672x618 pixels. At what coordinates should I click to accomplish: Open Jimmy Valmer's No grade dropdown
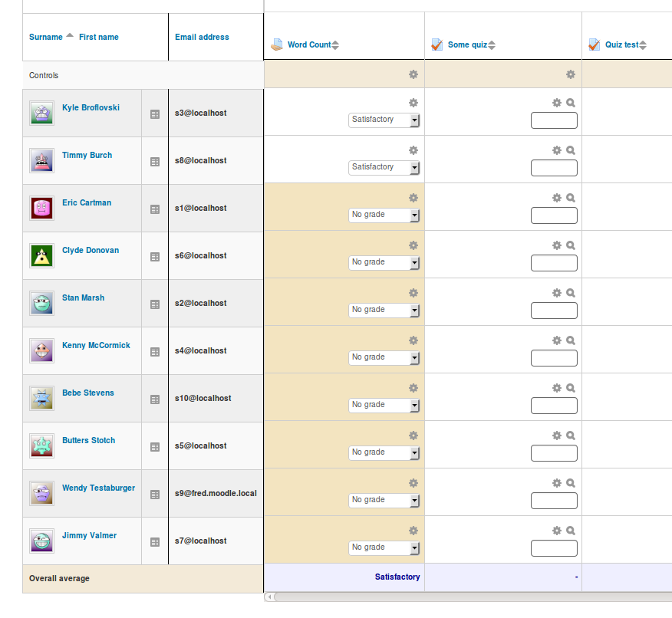coord(384,547)
